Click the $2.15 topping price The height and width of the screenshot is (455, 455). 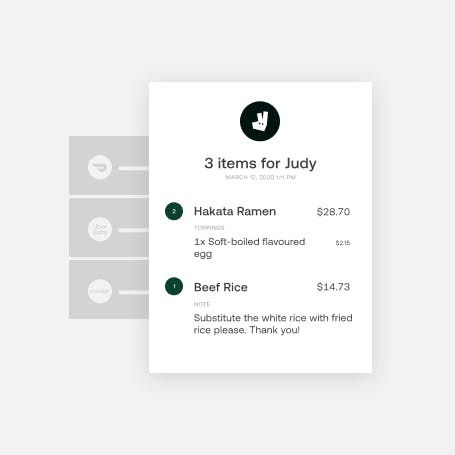(x=343, y=243)
